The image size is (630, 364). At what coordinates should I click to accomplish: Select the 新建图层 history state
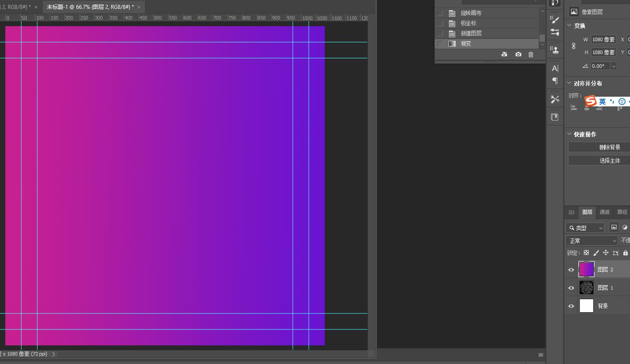pyautogui.click(x=487, y=33)
